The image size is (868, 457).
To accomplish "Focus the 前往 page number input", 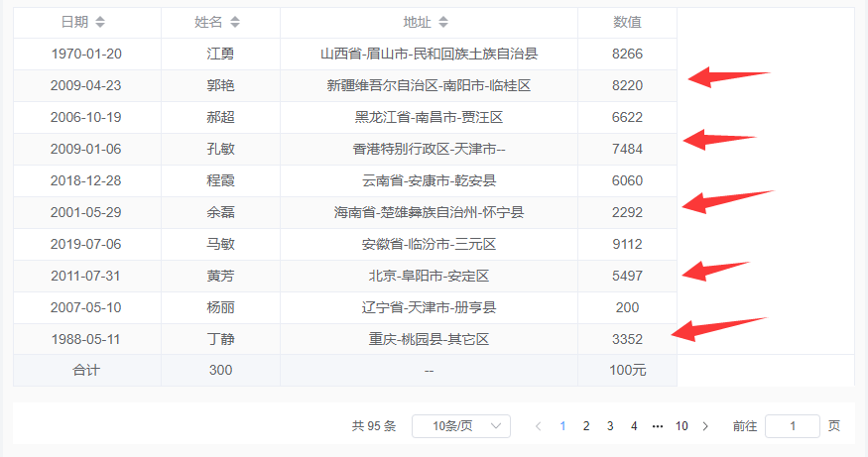I will (793, 426).
